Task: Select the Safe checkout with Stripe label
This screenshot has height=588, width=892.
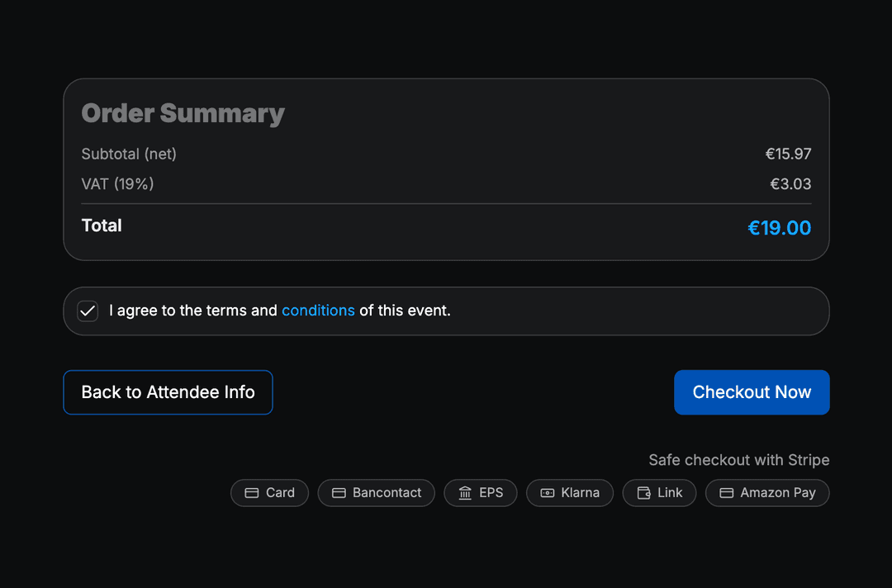Action: [738, 460]
